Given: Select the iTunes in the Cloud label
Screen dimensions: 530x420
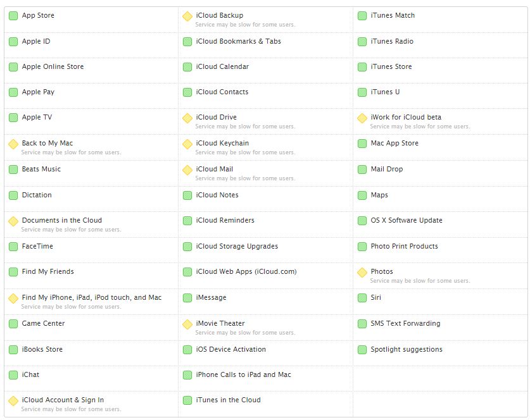Looking at the screenshot, I should (228, 400).
